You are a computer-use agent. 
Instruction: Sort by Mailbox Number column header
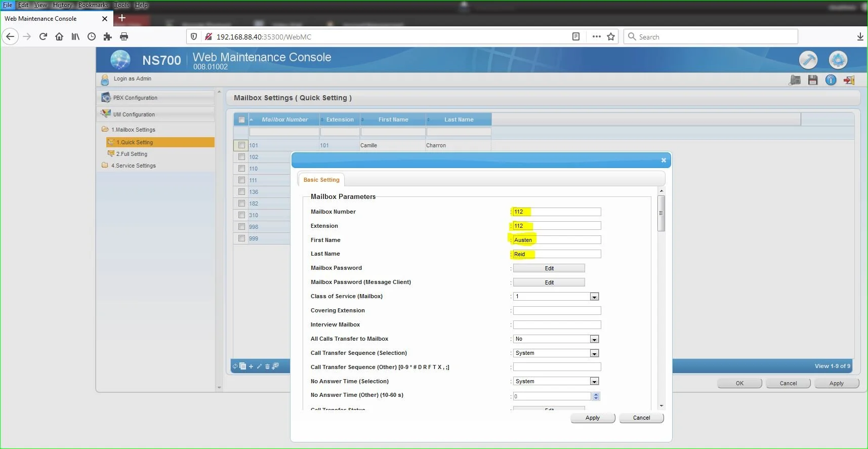pyautogui.click(x=284, y=119)
